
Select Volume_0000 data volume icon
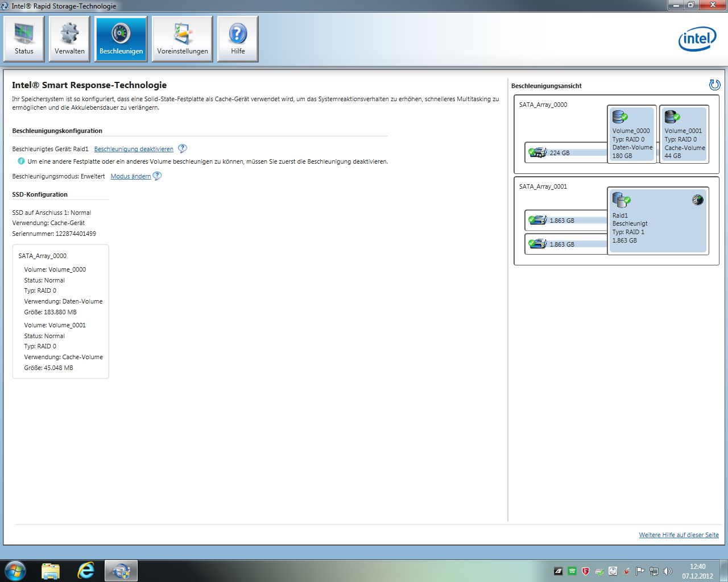619,117
